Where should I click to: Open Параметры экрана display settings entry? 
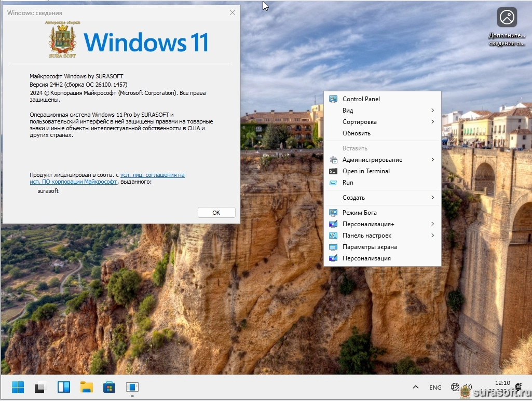tap(383, 247)
